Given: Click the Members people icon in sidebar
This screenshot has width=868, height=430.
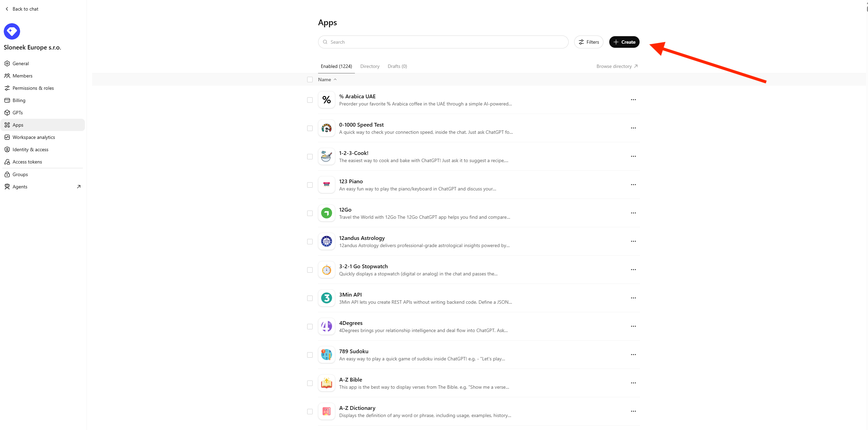Looking at the screenshot, I should point(7,76).
